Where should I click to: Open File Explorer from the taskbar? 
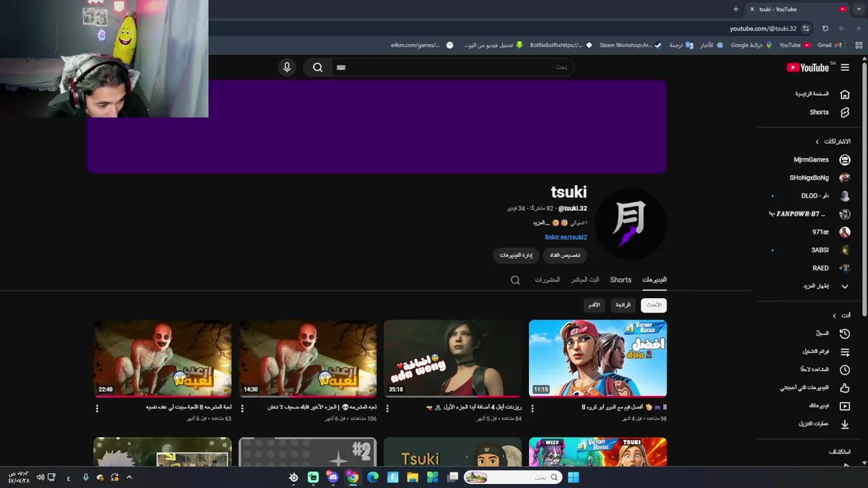412,477
